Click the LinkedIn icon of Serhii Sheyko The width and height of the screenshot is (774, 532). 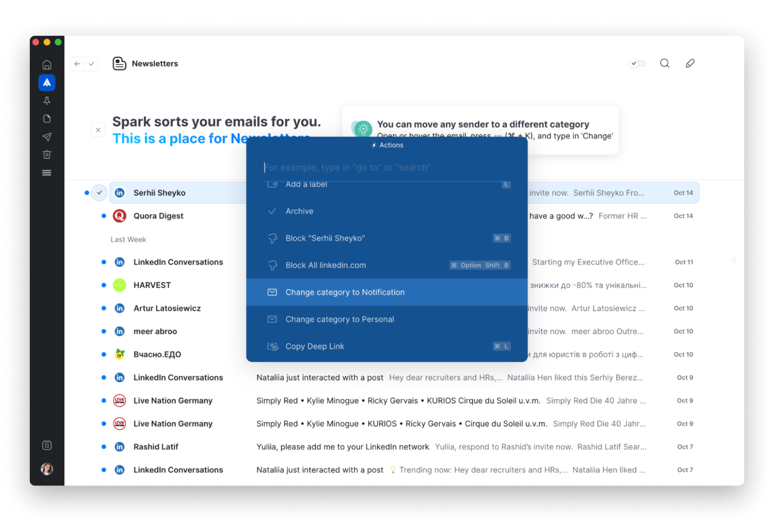120,193
